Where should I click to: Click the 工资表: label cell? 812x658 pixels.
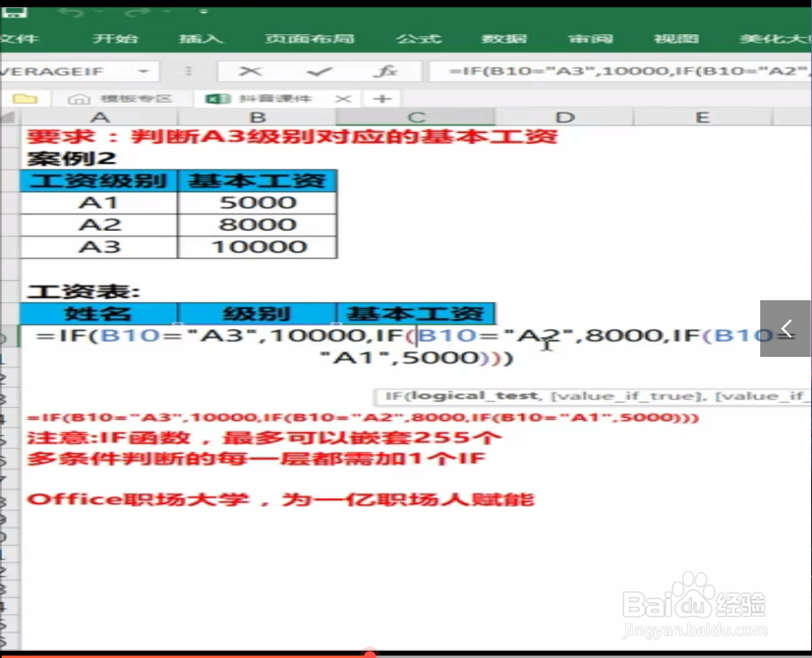click(83, 291)
